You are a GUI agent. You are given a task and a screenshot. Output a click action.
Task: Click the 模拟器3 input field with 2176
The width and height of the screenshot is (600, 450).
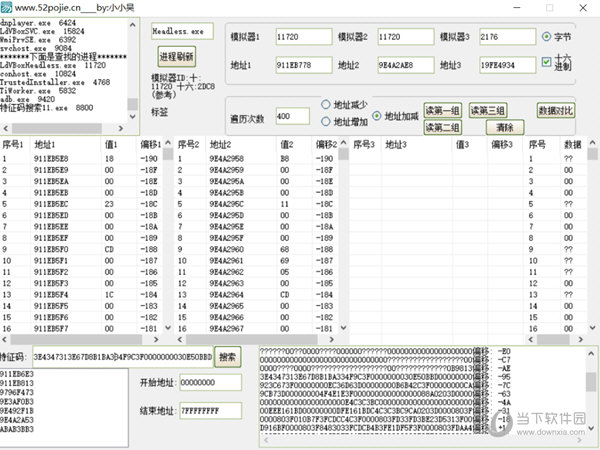507,37
